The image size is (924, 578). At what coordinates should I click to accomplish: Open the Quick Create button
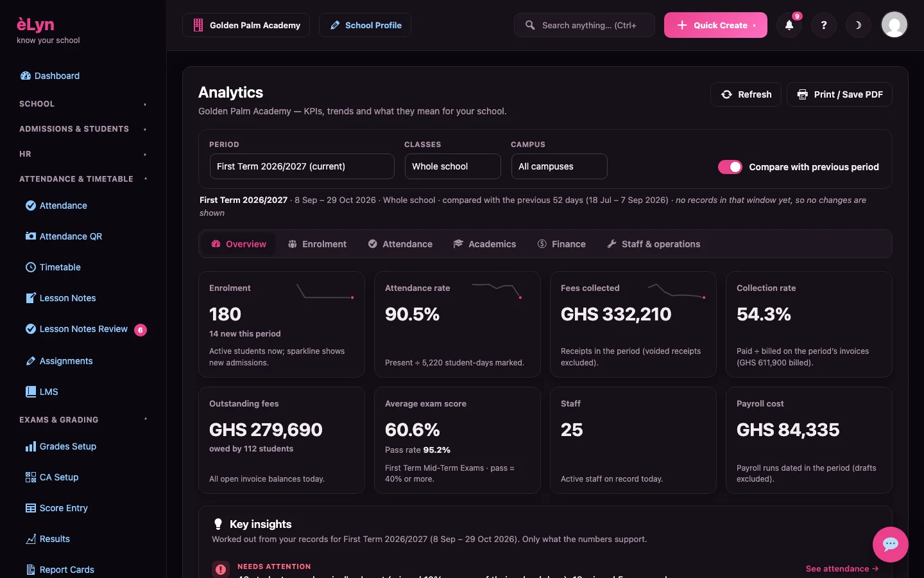coord(715,25)
